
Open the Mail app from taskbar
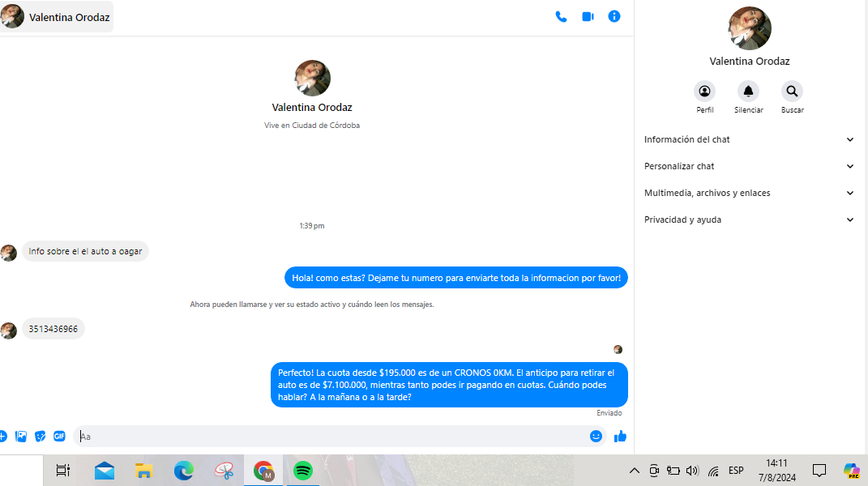104,471
